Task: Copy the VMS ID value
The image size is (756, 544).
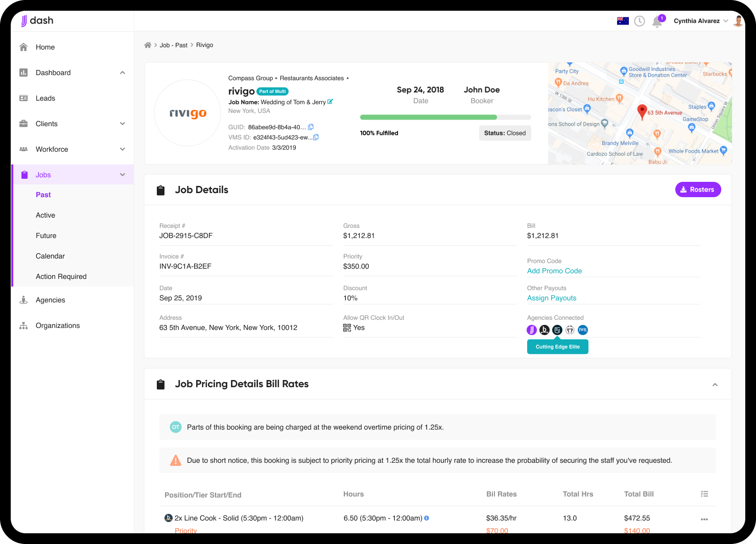Action: [316, 137]
